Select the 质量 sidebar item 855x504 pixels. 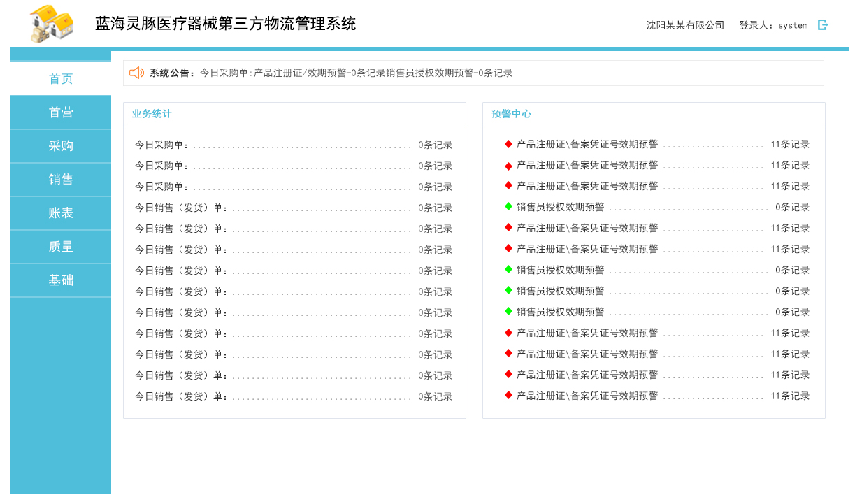pyautogui.click(x=61, y=247)
